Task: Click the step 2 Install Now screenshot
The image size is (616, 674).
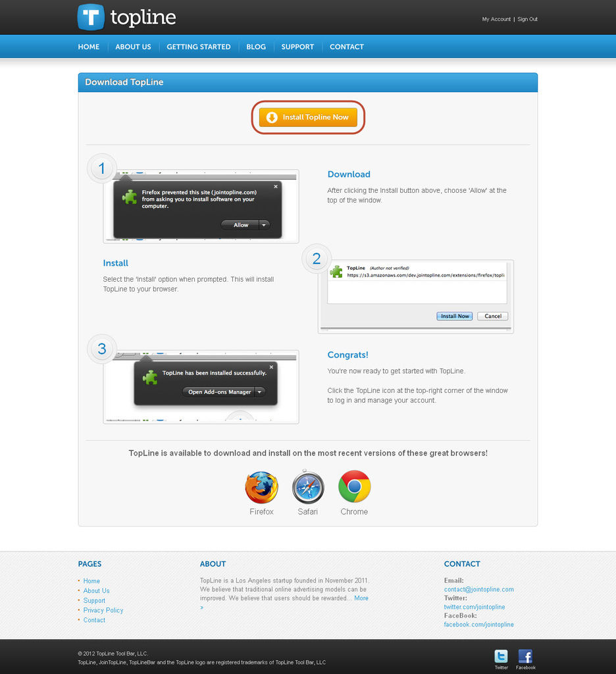Action: pyautogui.click(x=416, y=297)
